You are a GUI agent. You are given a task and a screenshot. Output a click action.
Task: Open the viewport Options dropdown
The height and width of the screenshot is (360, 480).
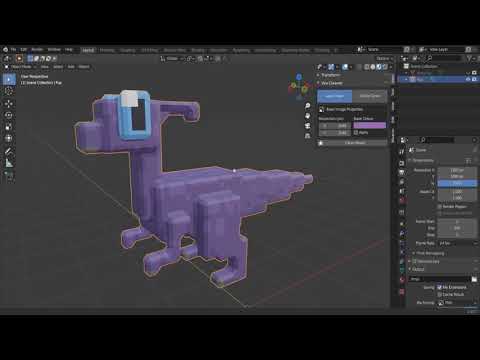(x=385, y=59)
